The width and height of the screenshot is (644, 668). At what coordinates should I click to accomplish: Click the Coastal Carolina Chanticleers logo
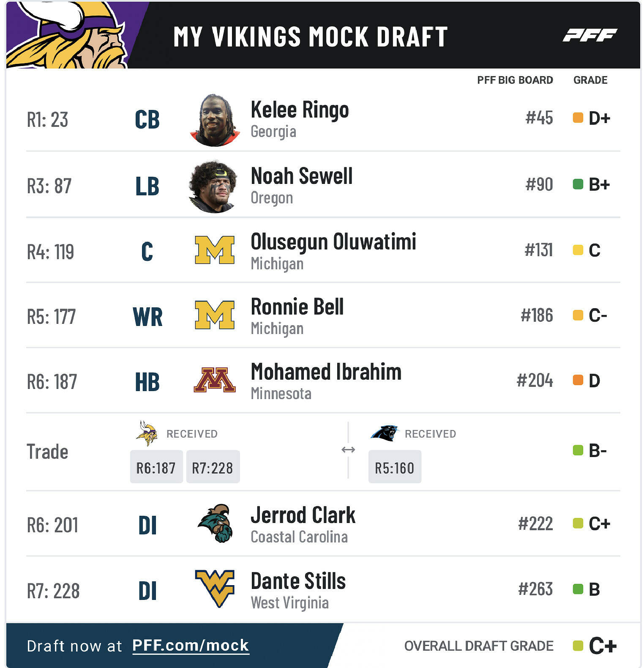215,523
